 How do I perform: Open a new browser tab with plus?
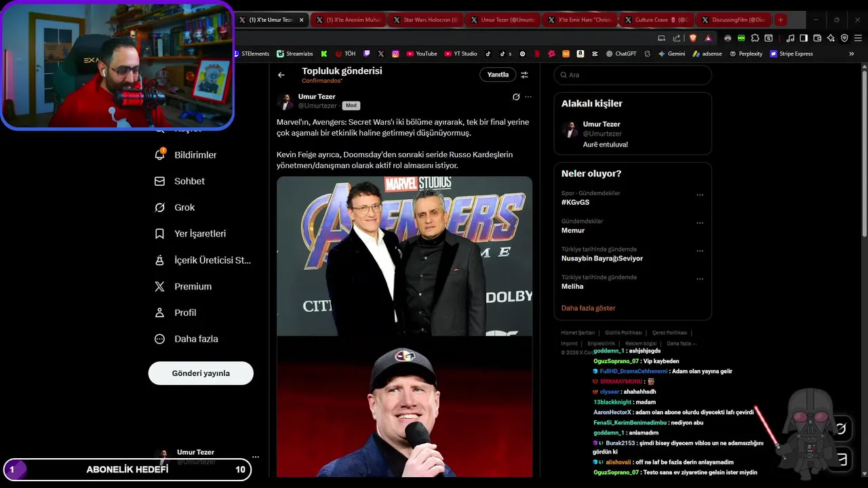tap(781, 20)
